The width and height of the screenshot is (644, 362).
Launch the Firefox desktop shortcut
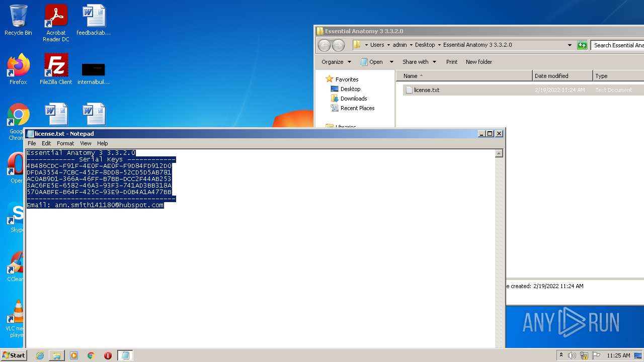point(18,69)
